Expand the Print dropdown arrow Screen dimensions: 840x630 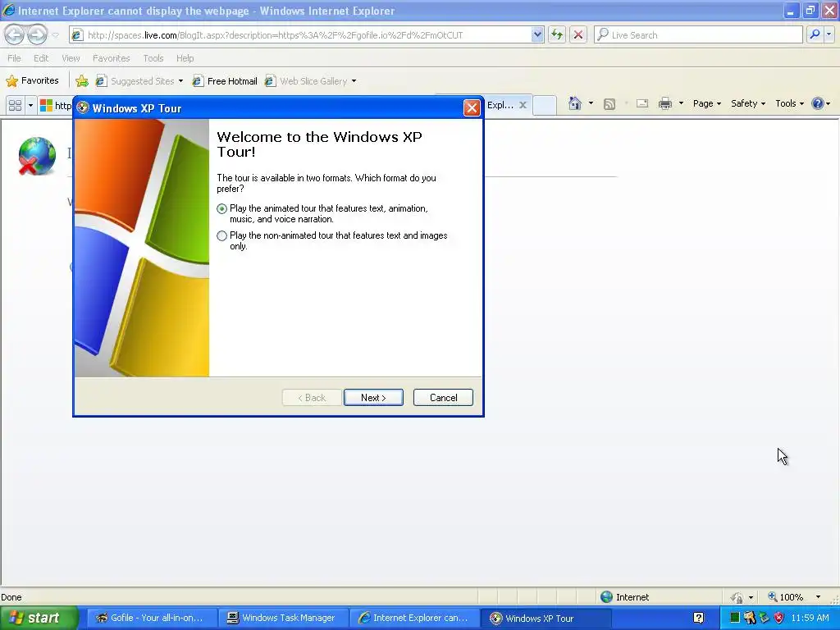pos(681,103)
